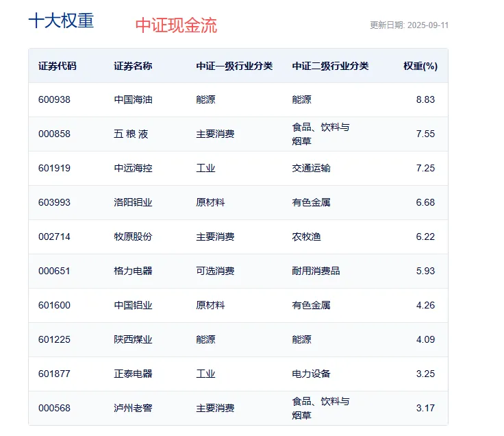
Task: Click the 权重(%) column header
Action: pyautogui.click(x=420, y=66)
